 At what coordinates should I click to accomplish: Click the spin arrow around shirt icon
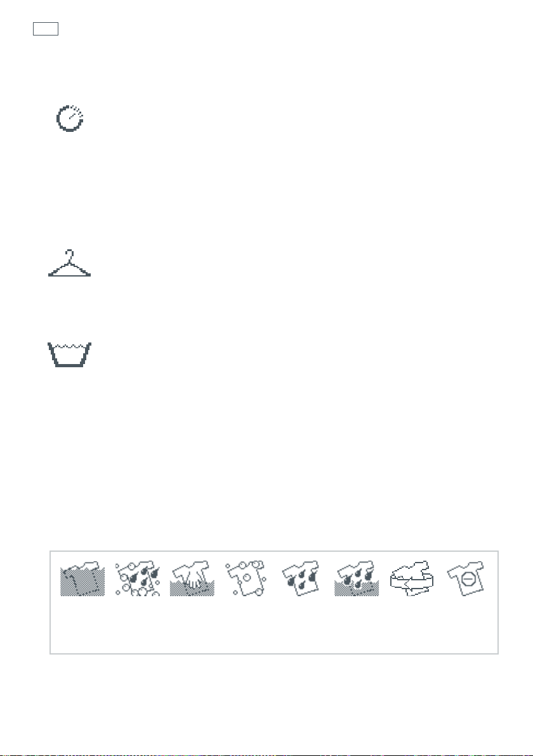[x=411, y=578]
